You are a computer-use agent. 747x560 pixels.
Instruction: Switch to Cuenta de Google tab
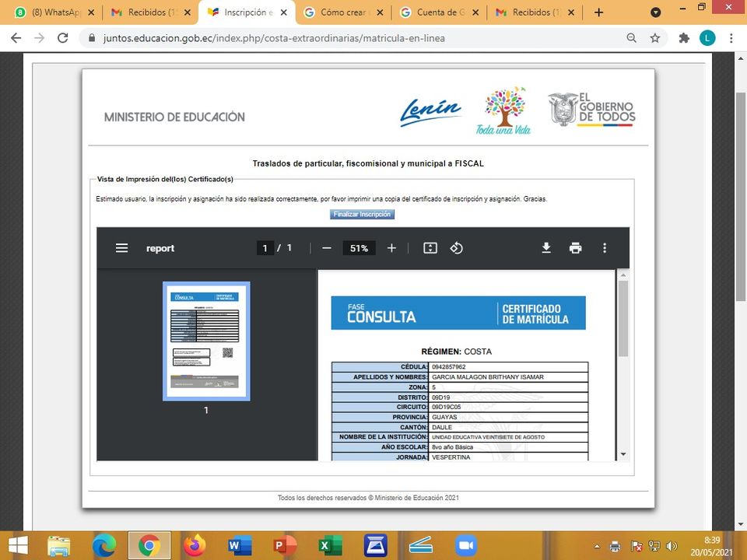point(439,12)
